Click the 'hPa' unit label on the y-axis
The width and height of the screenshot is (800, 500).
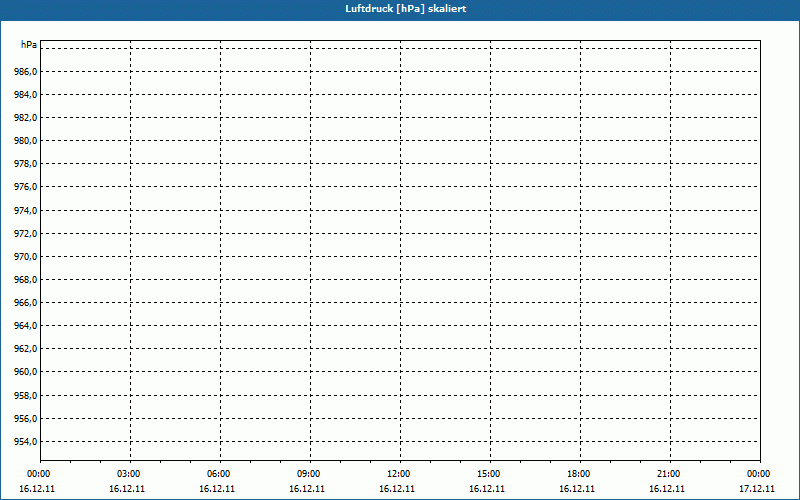point(29,44)
